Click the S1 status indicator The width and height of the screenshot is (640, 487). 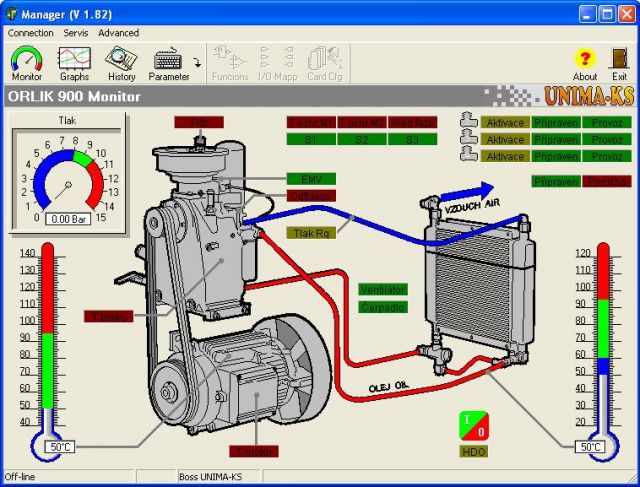click(x=311, y=140)
